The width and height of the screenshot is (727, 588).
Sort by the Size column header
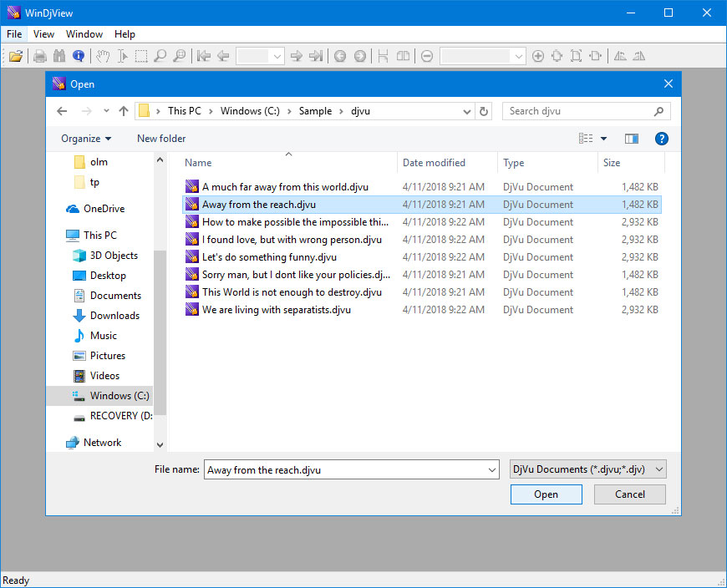click(x=631, y=163)
